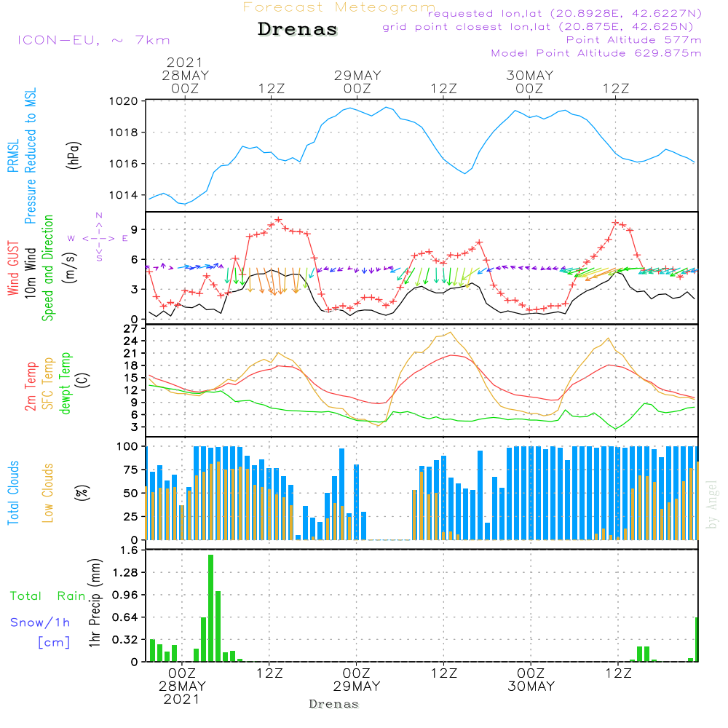Screen dimensions: 728x728
Task: Click the "29MAY" label on bottom axis
Action: pyautogui.click(x=357, y=687)
